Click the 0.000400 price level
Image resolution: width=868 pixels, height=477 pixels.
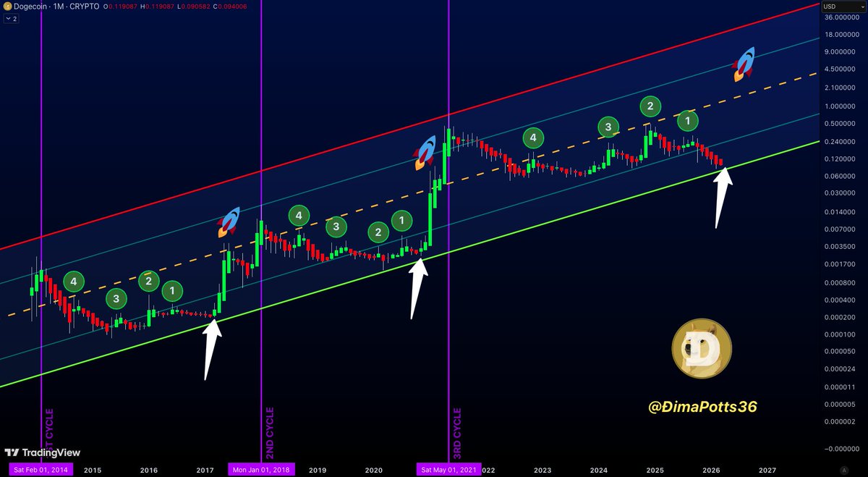(841, 300)
